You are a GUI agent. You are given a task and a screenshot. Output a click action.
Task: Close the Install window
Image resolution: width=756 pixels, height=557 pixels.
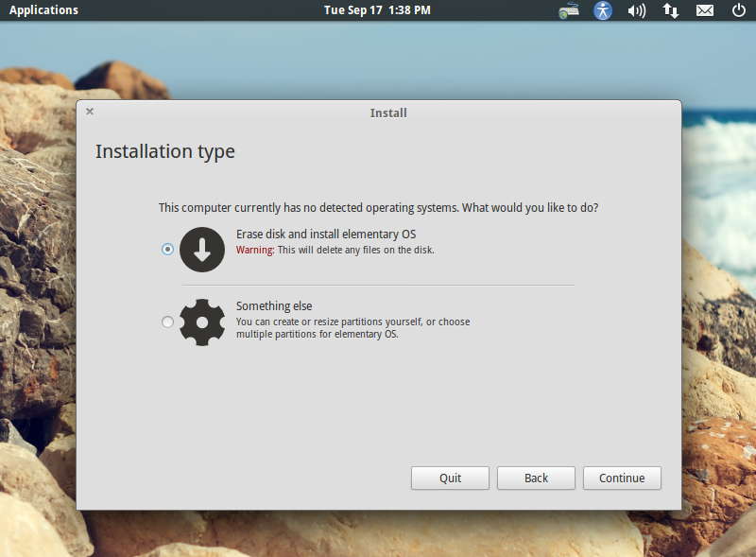pyautogui.click(x=90, y=112)
